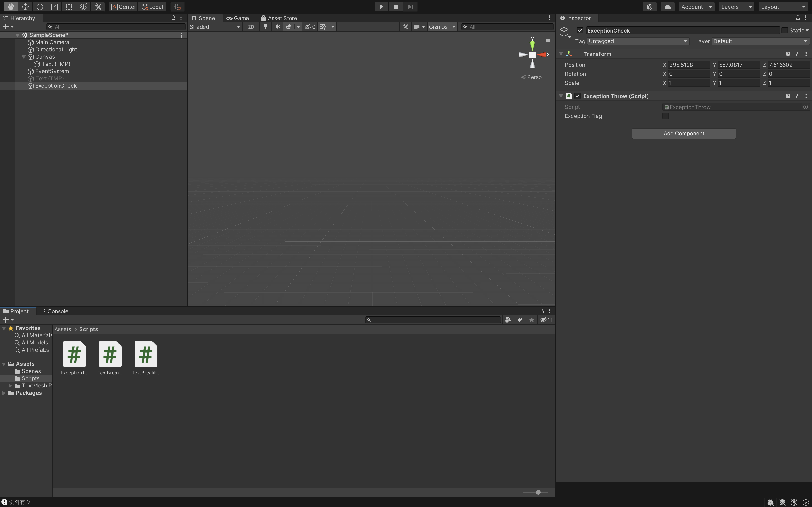The width and height of the screenshot is (812, 507).
Task: Open the Shaded draw mode dropdown
Action: (215, 27)
